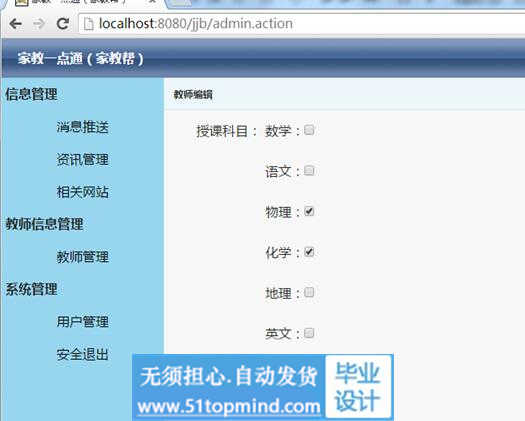Open 资讯管理 in the sidebar

(x=82, y=160)
